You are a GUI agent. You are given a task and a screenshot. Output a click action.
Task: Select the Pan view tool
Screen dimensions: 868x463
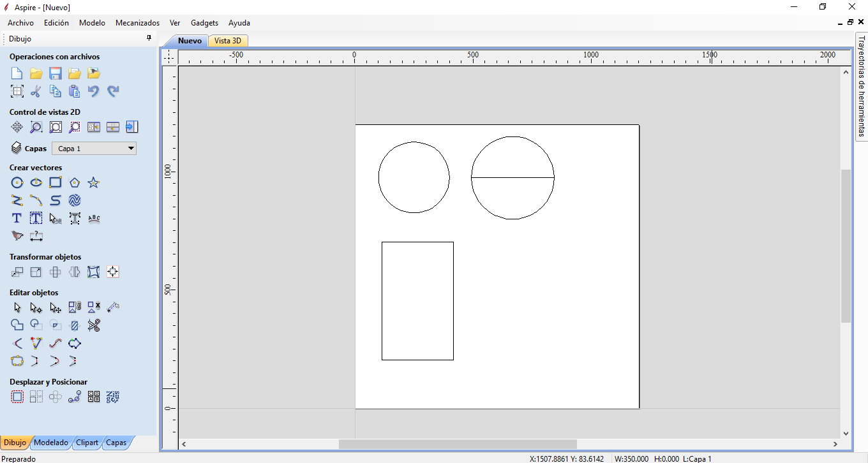point(17,127)
